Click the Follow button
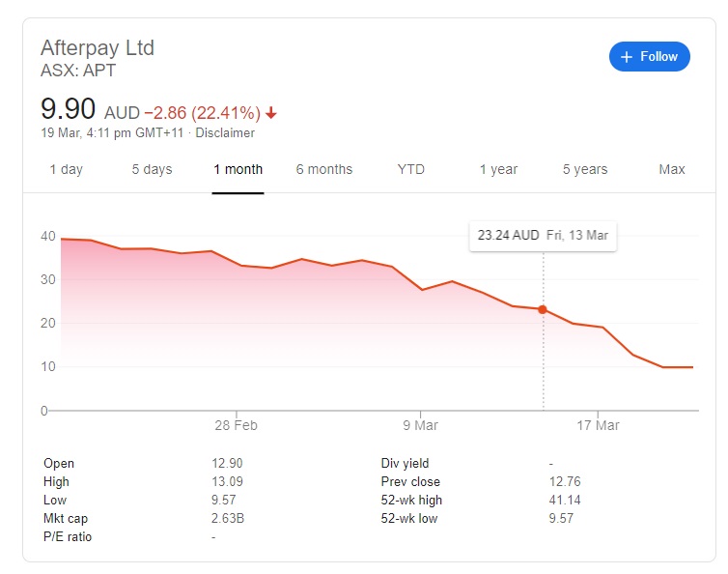728x574 pixels. [x=649, y=57]
